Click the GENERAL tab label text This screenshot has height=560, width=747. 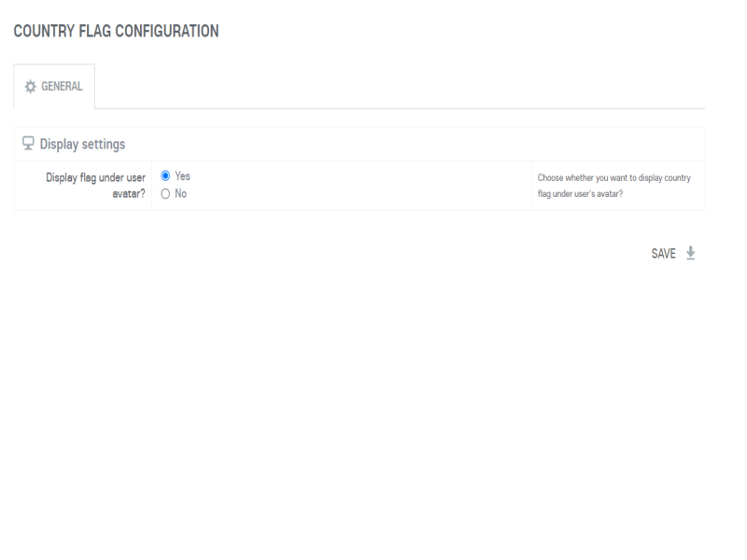[x=63, y=87]
